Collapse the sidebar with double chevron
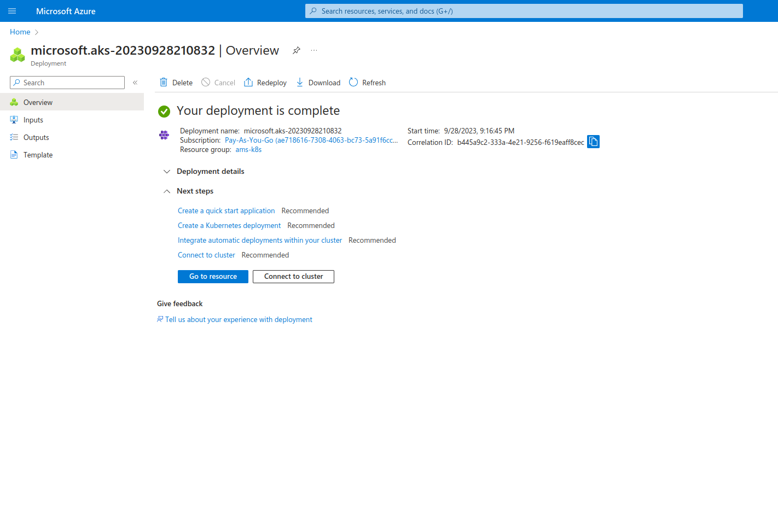The height and width of the screenshot is (532, 778). click(x=135, y=83)
